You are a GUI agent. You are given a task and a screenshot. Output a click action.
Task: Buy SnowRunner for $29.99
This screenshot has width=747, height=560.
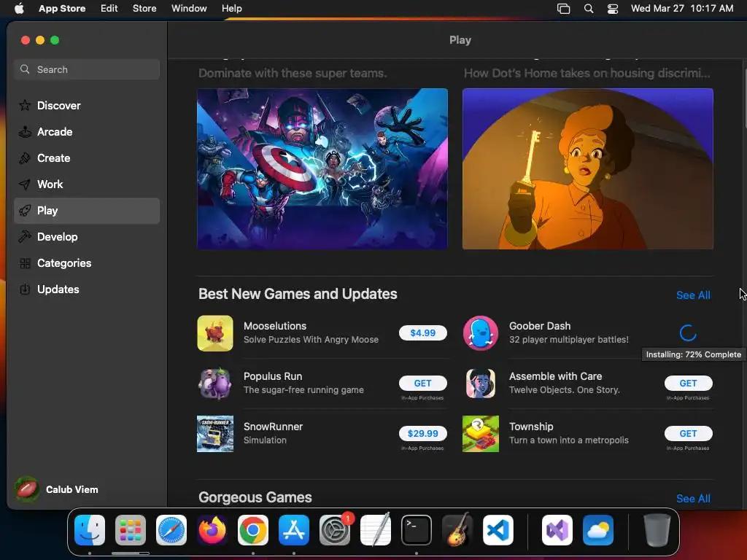423,433
